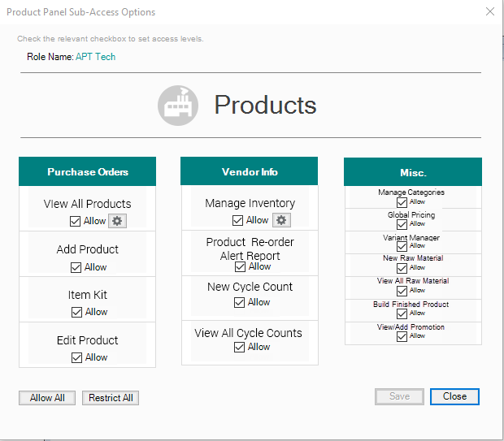This screenshot has height=441, width=504.
Task: Disable Allow for Edit Product
Action: tap(76, 357)
